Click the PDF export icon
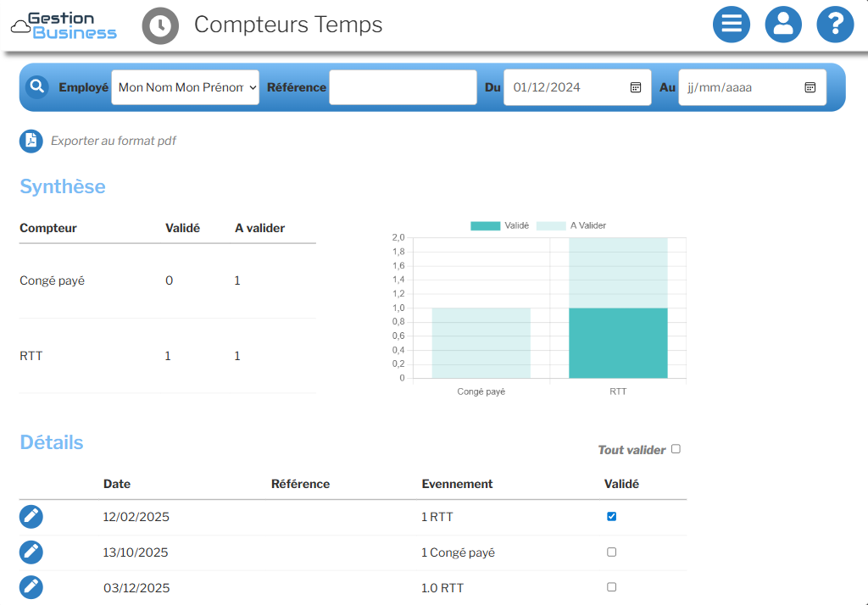The height and width of the screenshot is (605, 868). coord(31,141)
